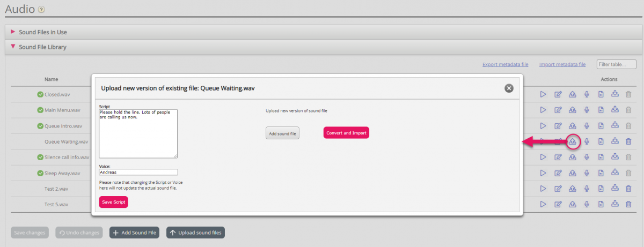This screenshot has height=247, width=644.
Task: Click upload new version icon for Queue Waiting.wav
Action: [573, 141]
